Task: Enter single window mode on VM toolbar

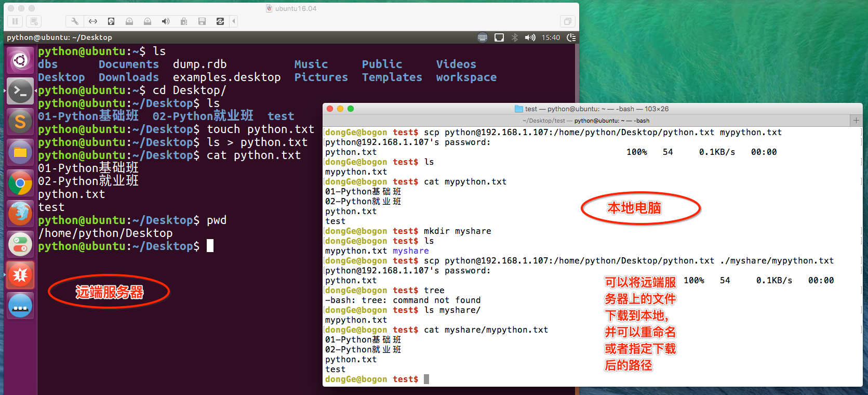Action: (567, 21)
